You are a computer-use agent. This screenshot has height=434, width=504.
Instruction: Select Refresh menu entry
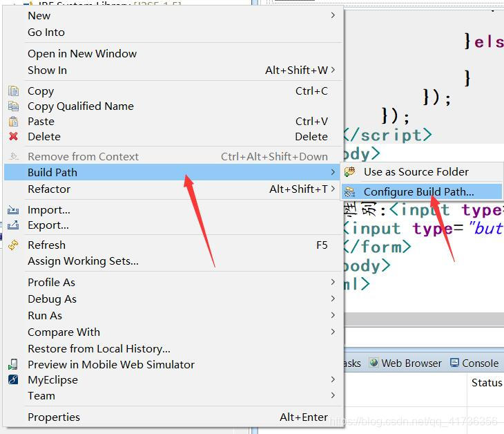click(x=173, y=245)
